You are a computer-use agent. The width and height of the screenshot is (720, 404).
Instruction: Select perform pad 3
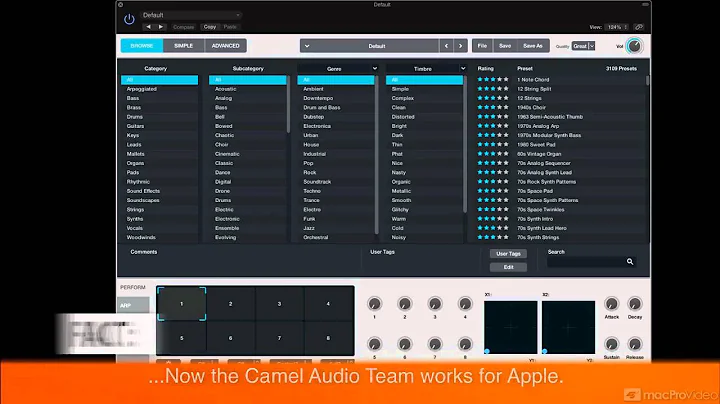pyautogui.click(x=279, y=304)
